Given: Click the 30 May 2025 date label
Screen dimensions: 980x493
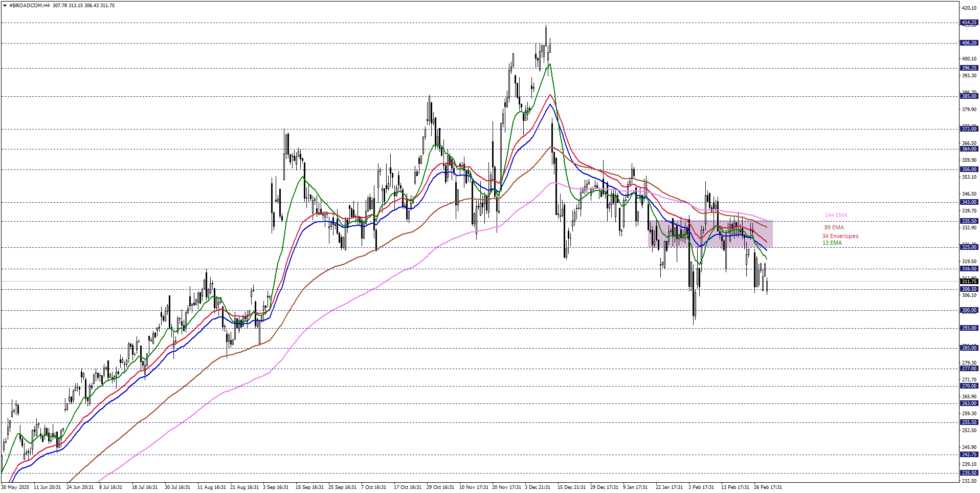Looking at the screenshot, I should (15, 487).
